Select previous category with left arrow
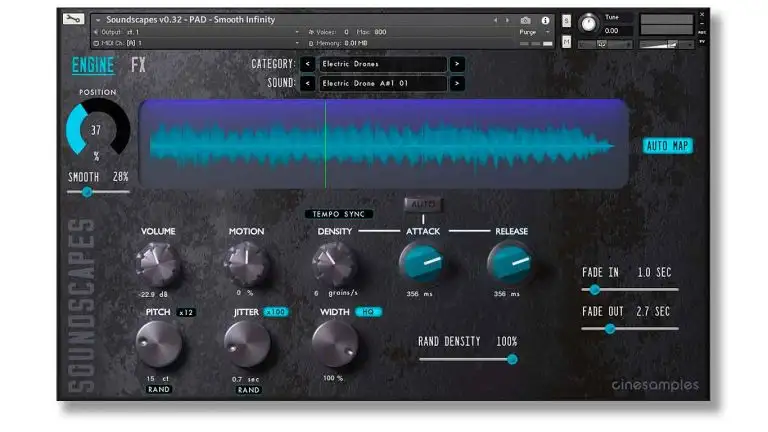 point(308,64)
